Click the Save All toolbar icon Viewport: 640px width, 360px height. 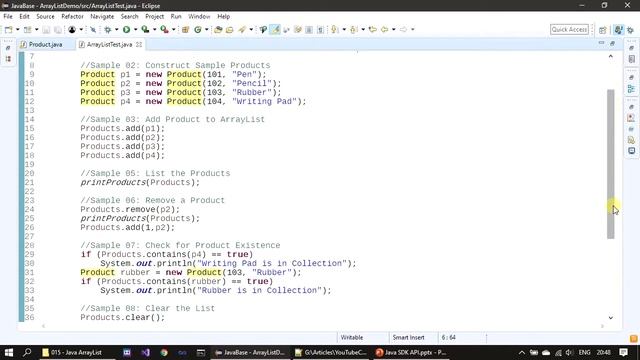pos(58,30)
